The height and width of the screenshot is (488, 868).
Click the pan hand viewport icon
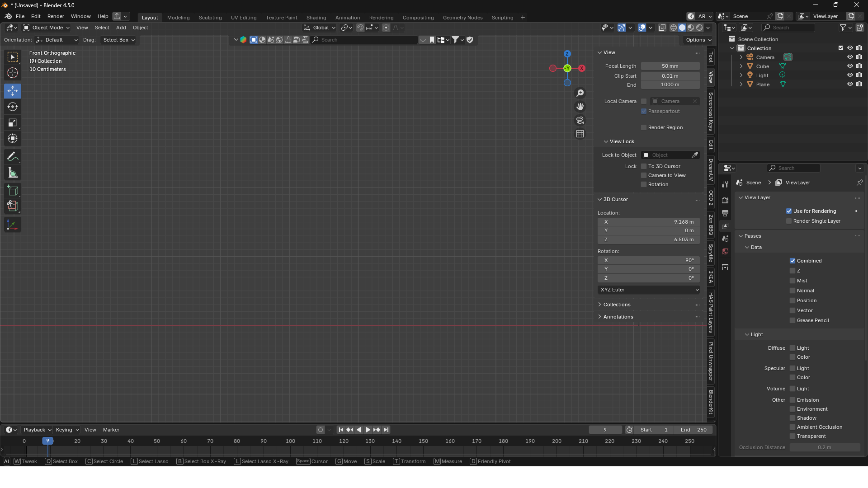pos(580,107)
